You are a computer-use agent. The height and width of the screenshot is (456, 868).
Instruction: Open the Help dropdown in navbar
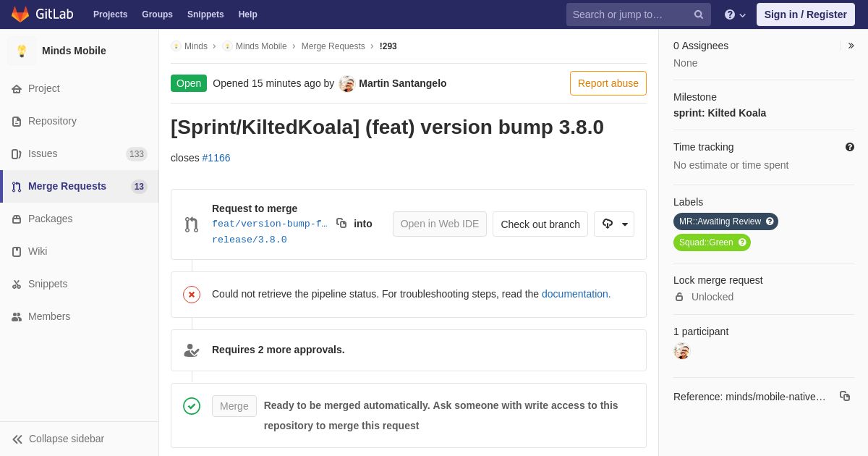(x=735, y=14)
